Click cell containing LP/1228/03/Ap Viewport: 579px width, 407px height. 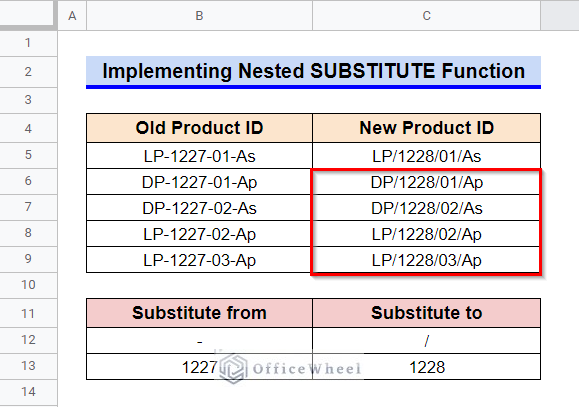coord(426,260)
